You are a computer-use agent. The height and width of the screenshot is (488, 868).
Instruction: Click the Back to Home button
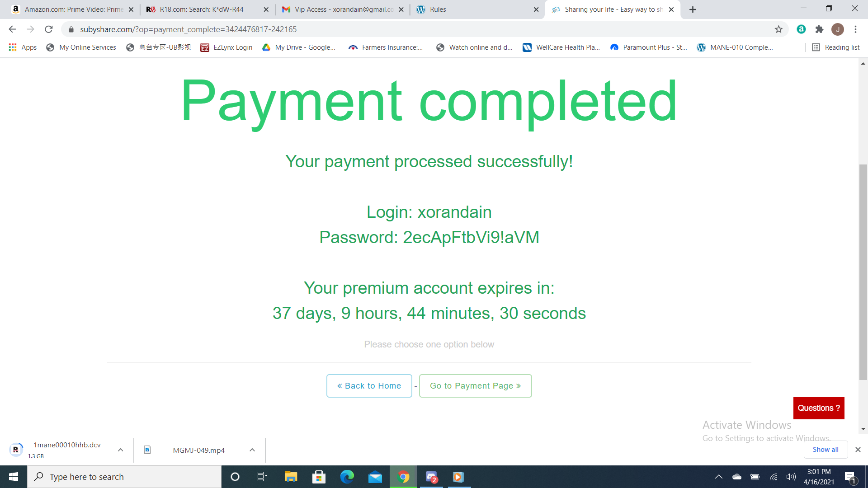click(x=369, y=386)
